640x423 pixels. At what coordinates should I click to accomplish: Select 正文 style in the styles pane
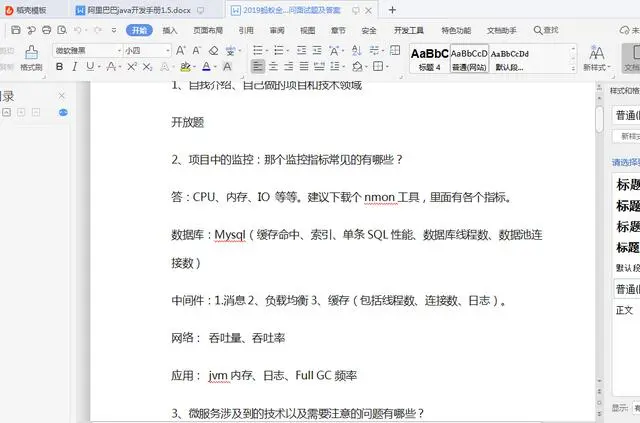pos(624,310)
